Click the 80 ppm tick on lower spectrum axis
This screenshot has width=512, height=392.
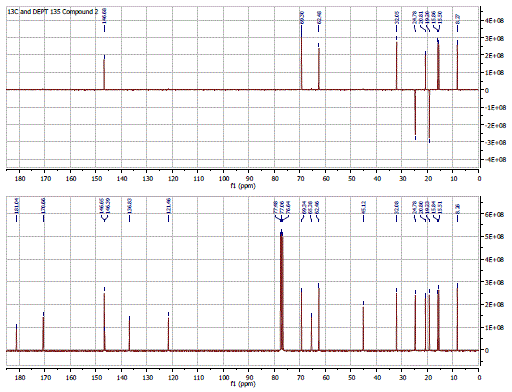point(275,377)
